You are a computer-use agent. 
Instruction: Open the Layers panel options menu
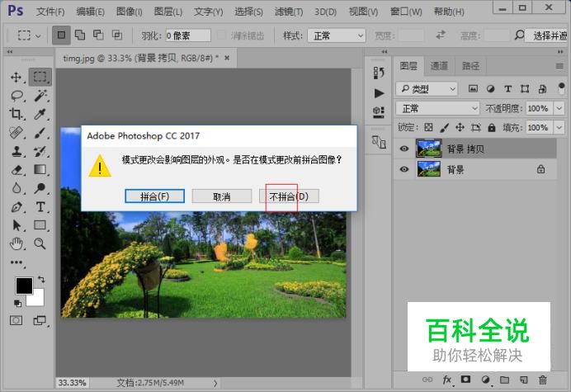[559, 66]
